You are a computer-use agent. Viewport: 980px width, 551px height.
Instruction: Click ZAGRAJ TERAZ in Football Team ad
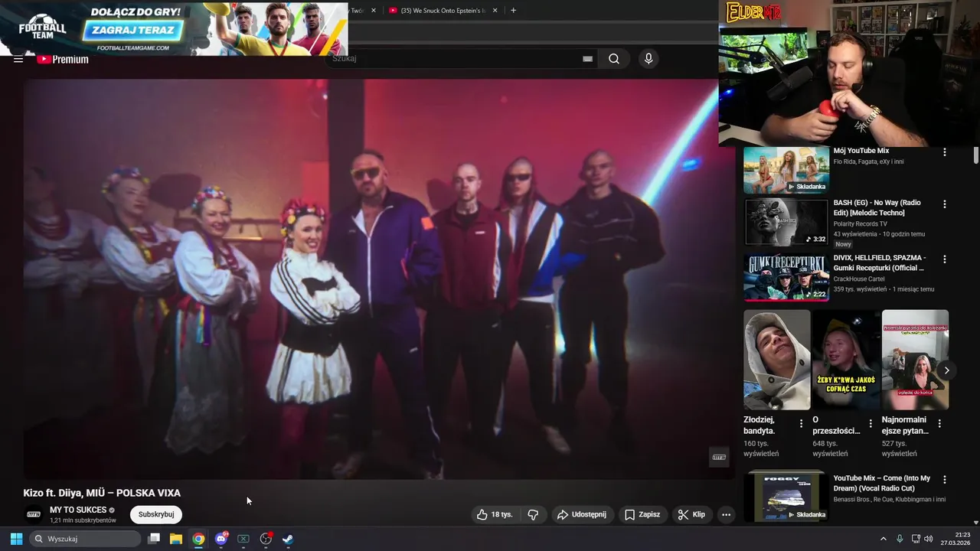pyautogui.click(x=133, y=31)
